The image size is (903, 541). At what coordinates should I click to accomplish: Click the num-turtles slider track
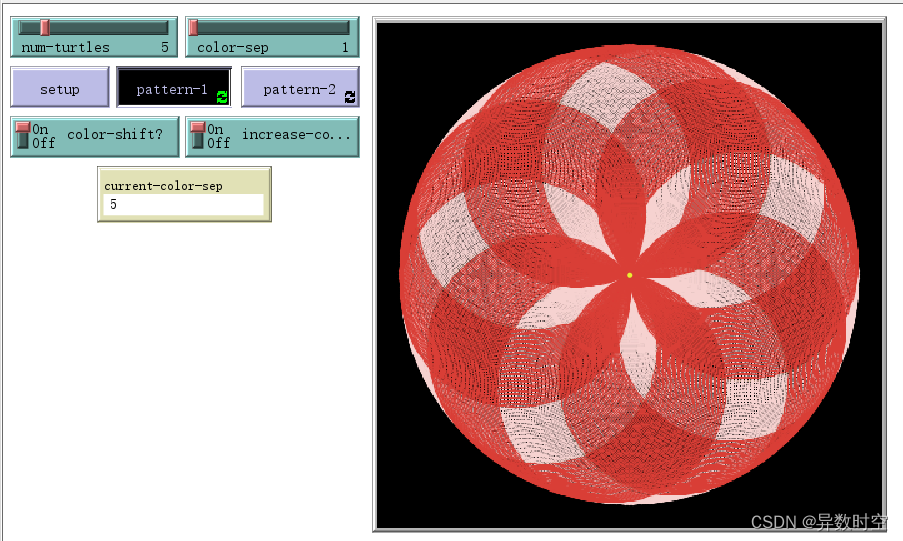(93, 28)
